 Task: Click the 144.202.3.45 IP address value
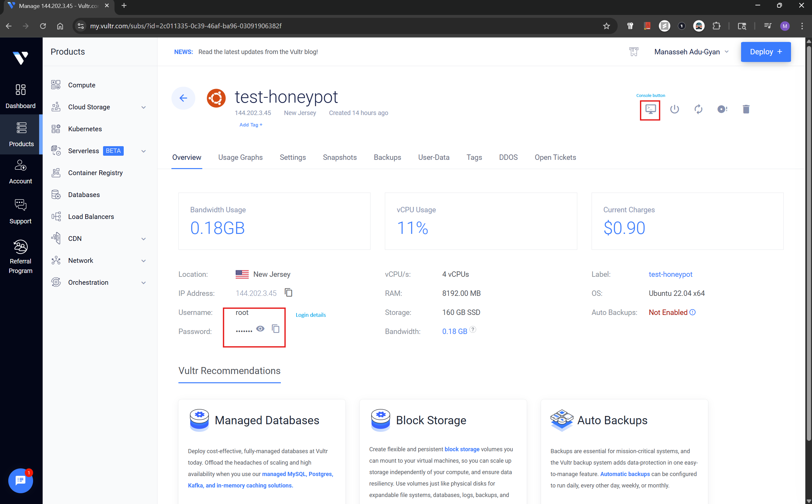coord(256,293)
